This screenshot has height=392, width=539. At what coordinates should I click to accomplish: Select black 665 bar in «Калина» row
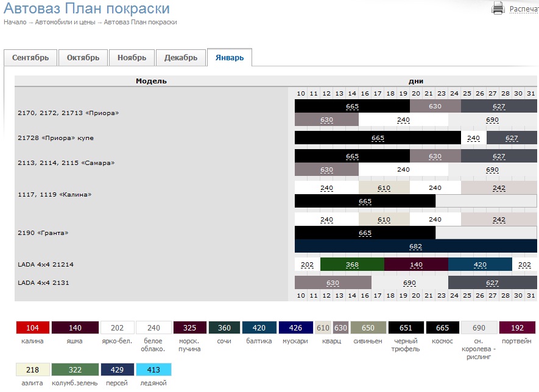pyautogui.click(x=365, y=201)
